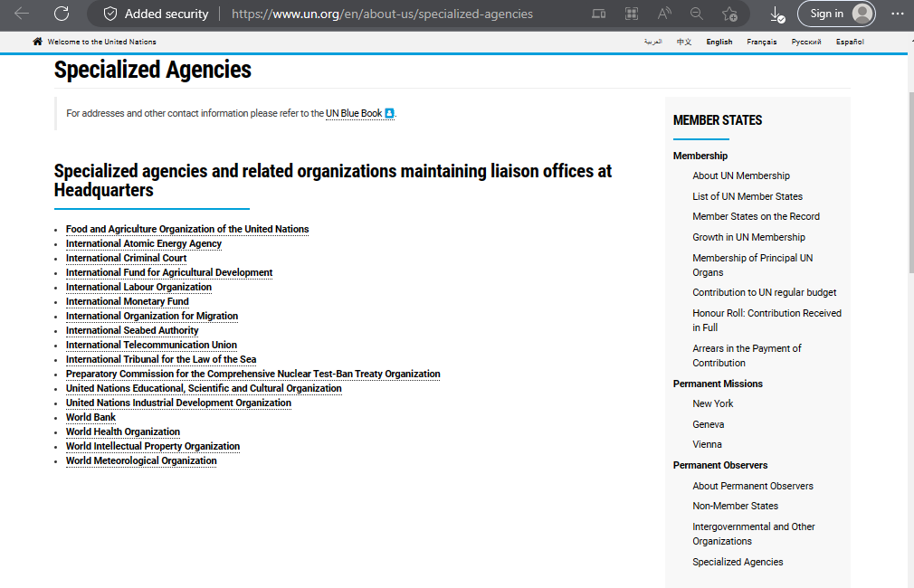Screen dimensions: 914x588
Task: Switch page language to Chinese
Action: tap(684, 42)
